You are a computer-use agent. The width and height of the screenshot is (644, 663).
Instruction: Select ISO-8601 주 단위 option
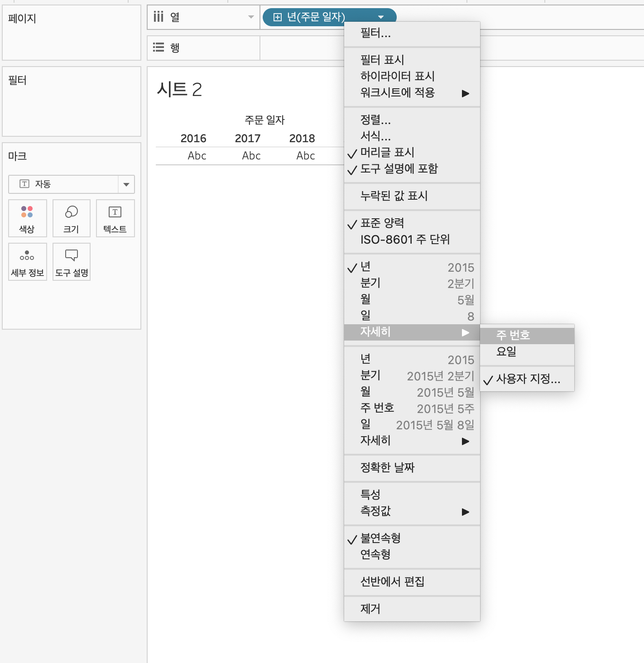pyautogui.click(x=412, y=240)
